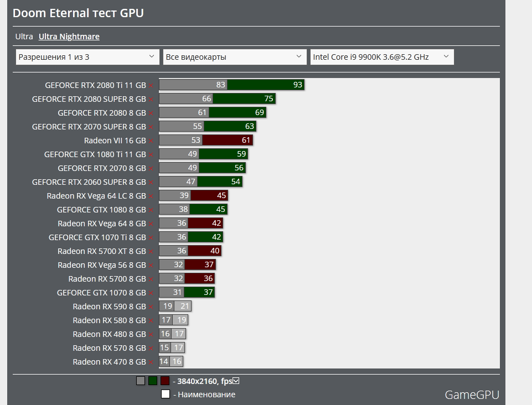
Task: Toggle the Наименование checkbox in the legend
Action: (x=166, y=394)
